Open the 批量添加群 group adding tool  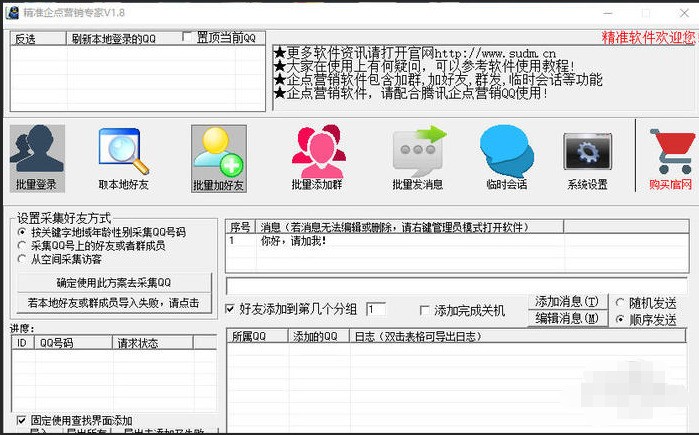pyautogui.click(x=317, y=159)
